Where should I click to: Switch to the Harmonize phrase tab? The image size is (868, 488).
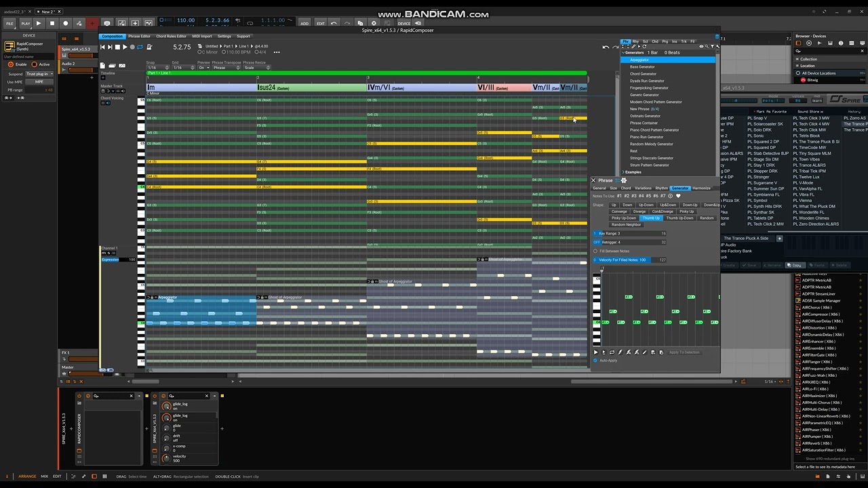702,188
